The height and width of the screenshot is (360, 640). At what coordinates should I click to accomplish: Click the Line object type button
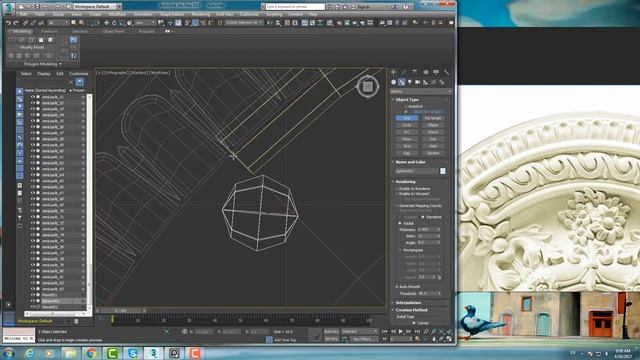[407, 118]
